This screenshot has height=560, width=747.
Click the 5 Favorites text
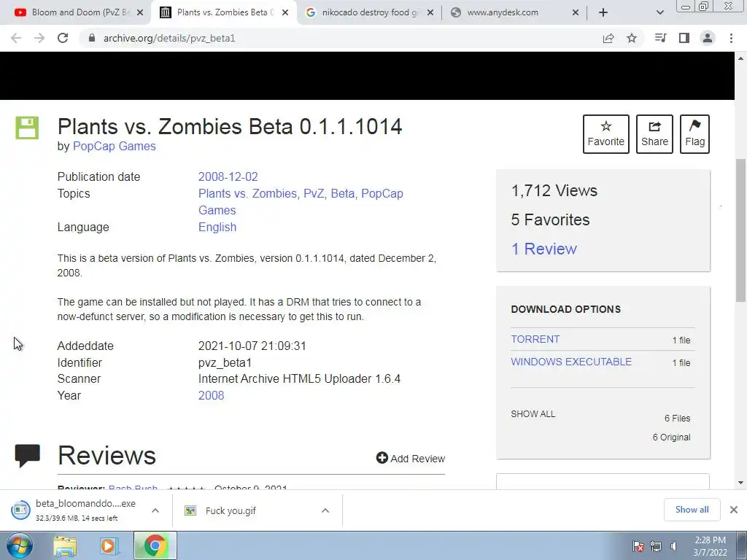(550, 219)
